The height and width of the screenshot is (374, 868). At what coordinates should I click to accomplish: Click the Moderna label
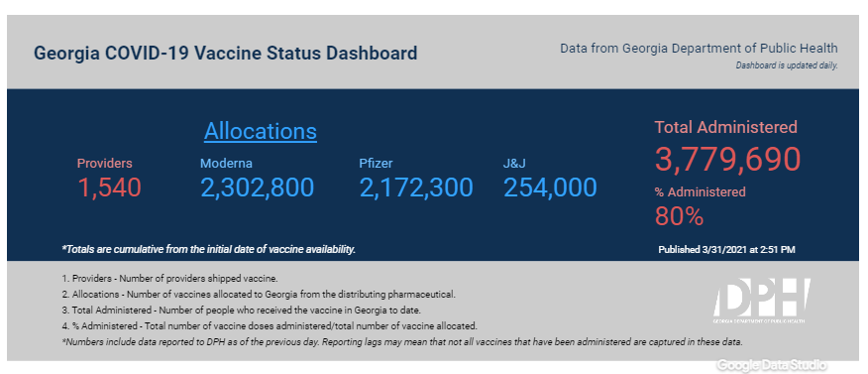coord(226,163)
